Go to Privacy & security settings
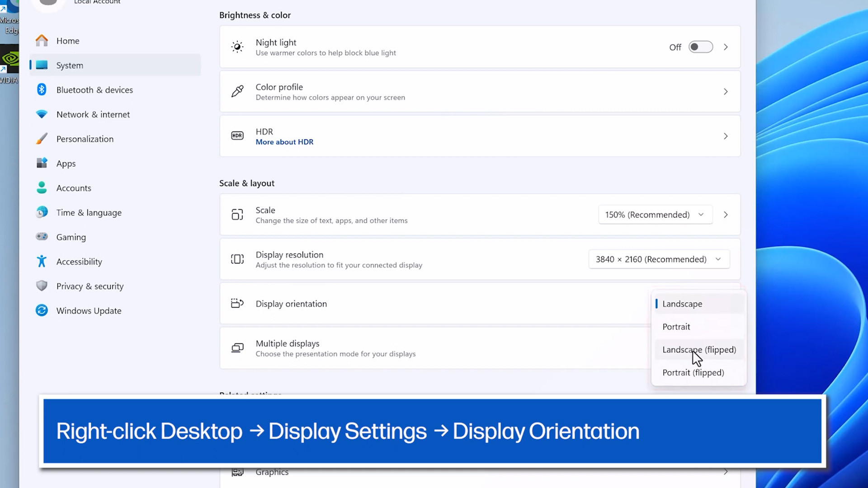Screen dimensions: 868x488 (115, 286)
